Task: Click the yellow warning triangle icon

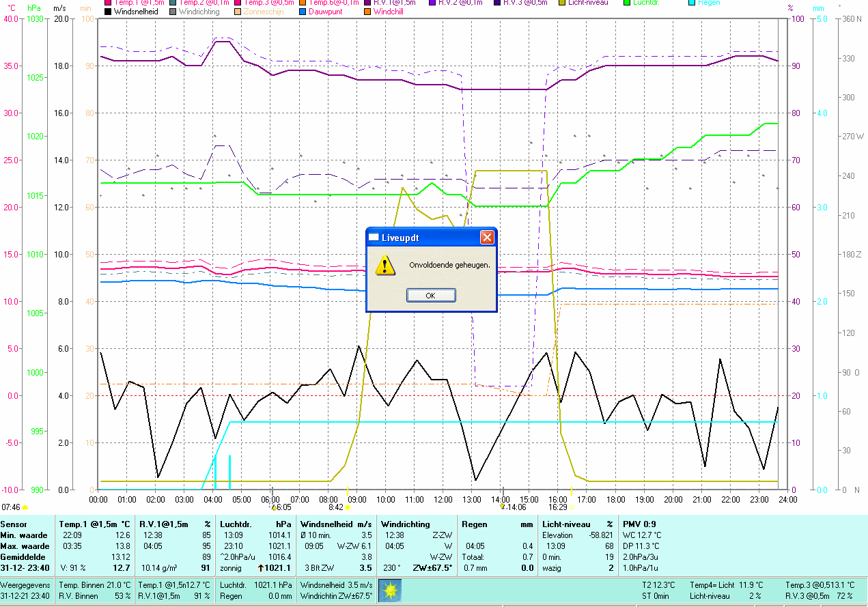Action: [387, 265]
